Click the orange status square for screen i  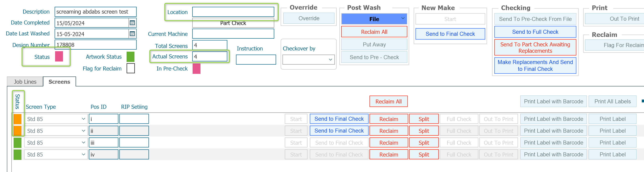(17, 119)
